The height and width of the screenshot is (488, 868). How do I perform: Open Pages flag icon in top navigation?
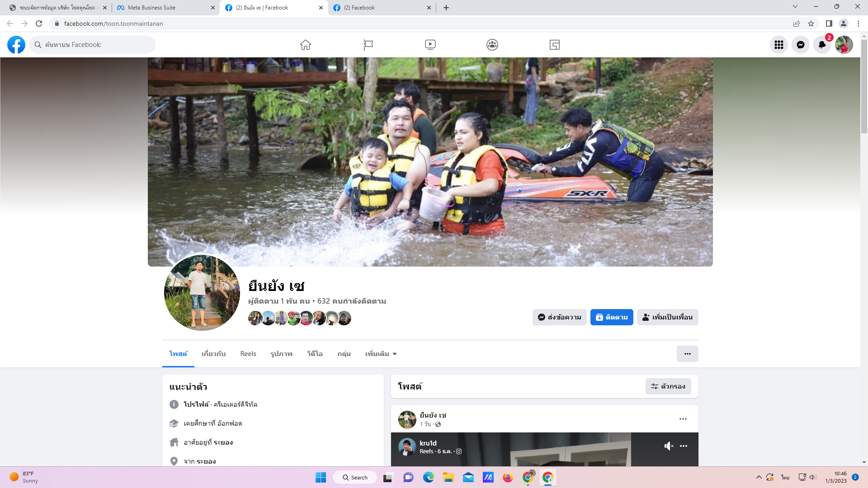[x=368, y=45]
